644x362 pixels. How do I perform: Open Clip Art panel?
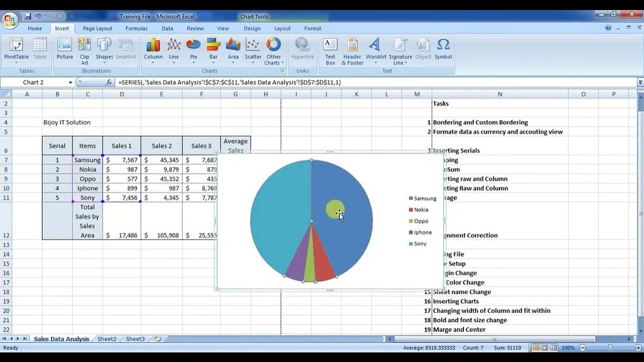tap(85, 51)
